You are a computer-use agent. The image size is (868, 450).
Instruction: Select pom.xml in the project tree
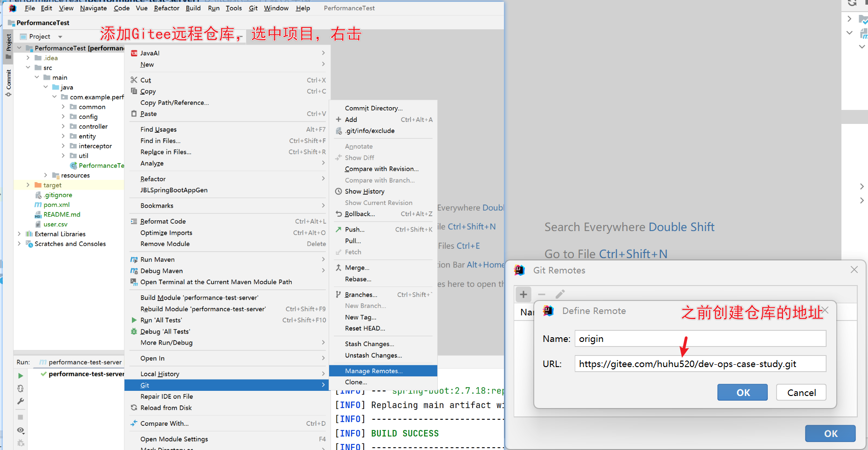56,205
